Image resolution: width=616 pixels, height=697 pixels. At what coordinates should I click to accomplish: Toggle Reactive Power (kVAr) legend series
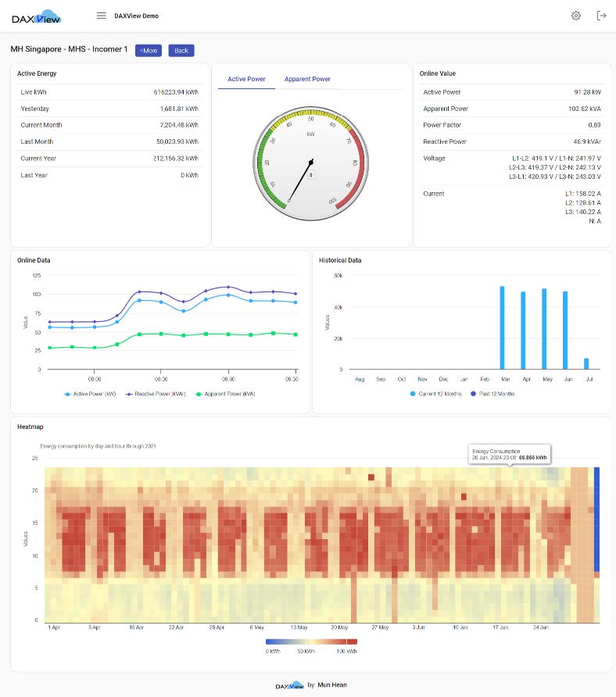coord(156,394)
